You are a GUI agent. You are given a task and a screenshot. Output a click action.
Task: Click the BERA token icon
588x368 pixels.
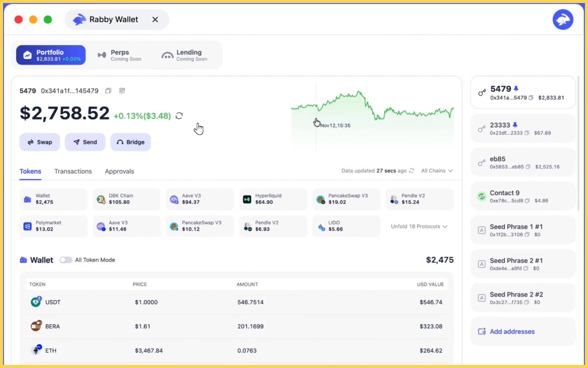click(x=36, y=326)
